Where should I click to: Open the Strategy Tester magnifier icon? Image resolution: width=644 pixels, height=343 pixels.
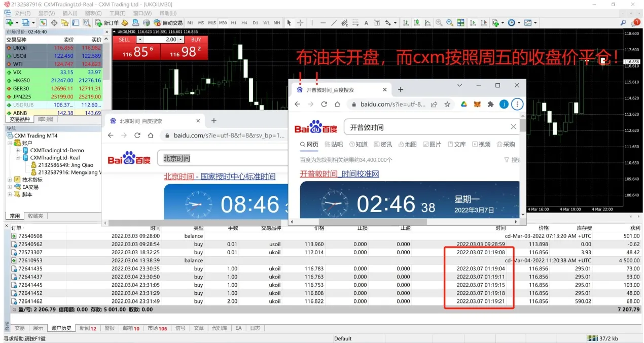click(x=87, y=23)
